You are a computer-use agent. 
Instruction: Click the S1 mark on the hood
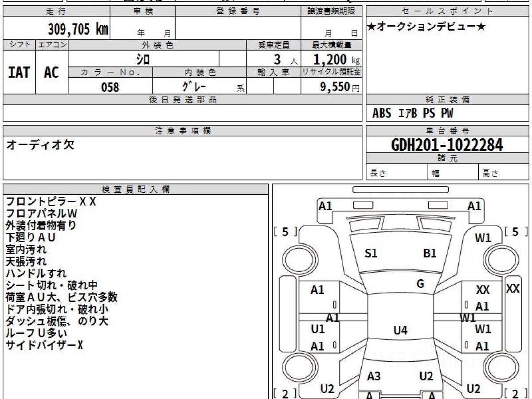click(x=371, y=253)
